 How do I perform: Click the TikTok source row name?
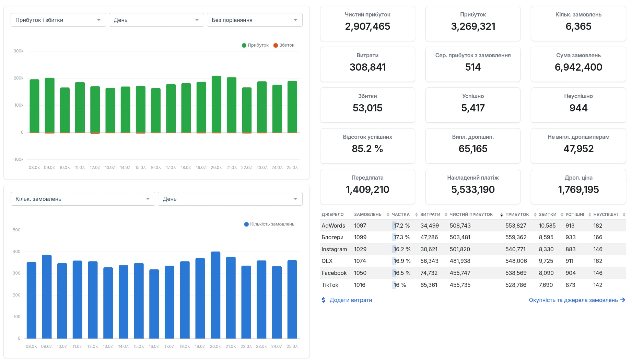[330, 285]
